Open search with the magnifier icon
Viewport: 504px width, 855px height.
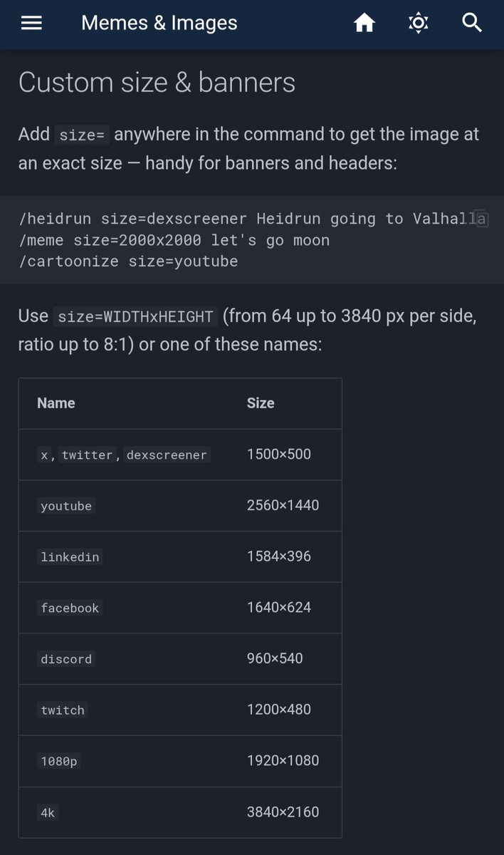tap(473, 23)
